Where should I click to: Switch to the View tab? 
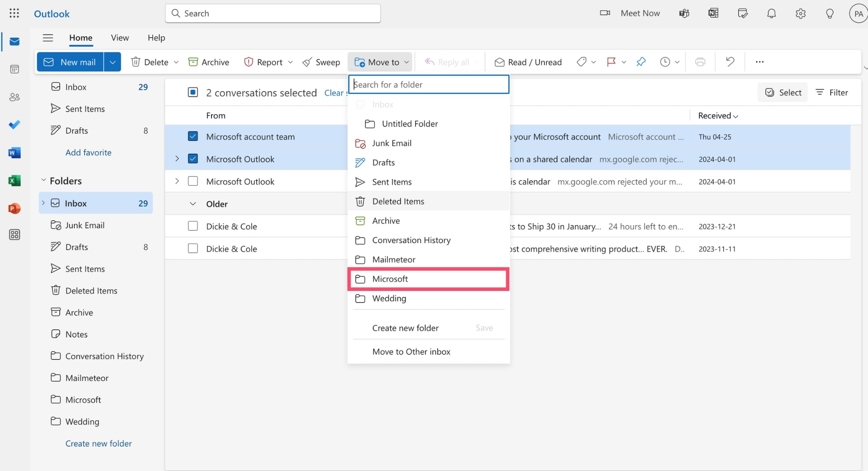[x=120, y=38]
